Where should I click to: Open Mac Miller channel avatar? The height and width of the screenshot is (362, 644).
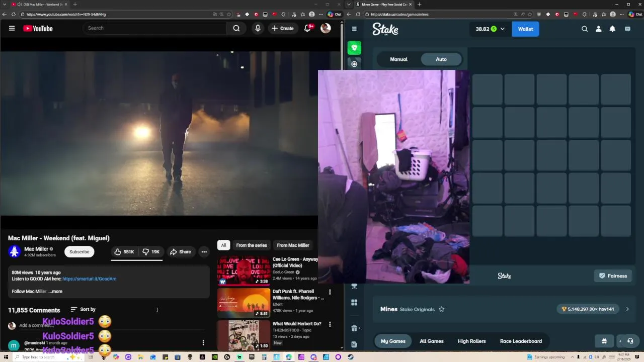(14, 251)
